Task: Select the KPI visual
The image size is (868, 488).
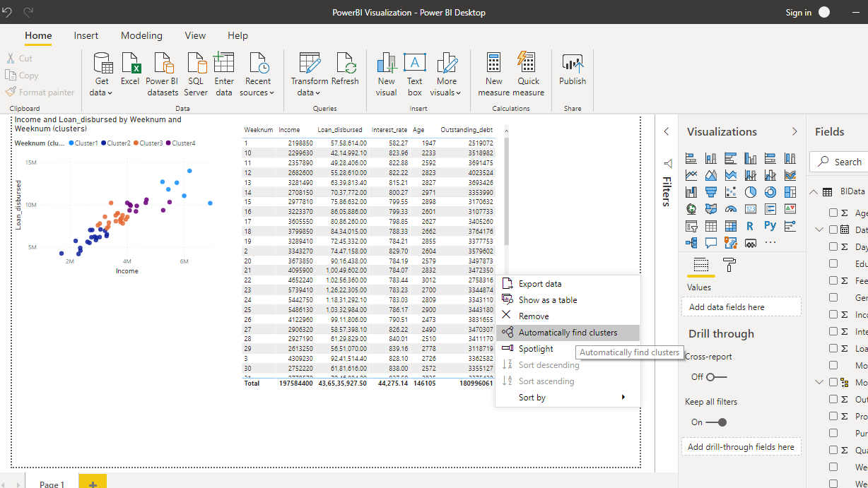Action: pos(790,209)
